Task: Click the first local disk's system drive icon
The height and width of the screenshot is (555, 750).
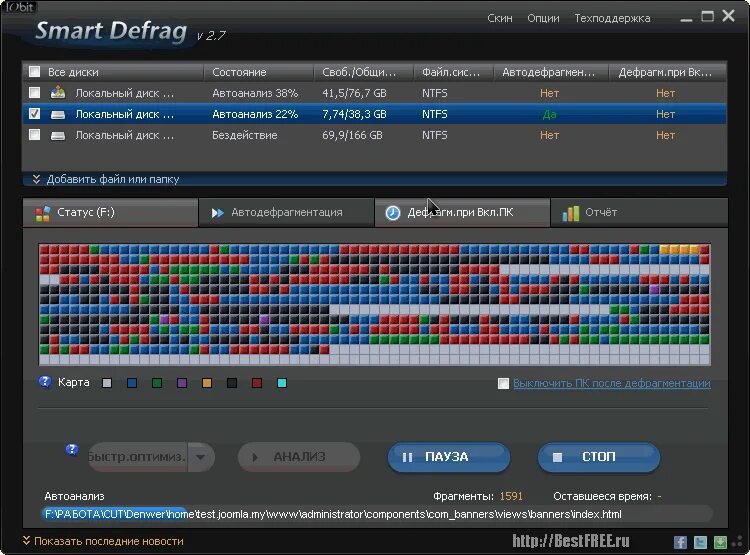Action: click(58, 92)
